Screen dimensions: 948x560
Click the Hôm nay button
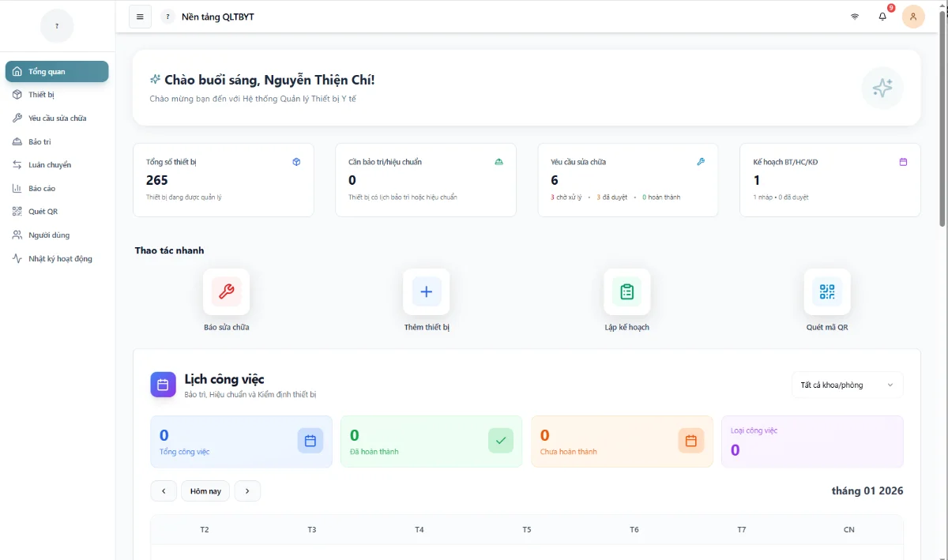click(205, 490)
